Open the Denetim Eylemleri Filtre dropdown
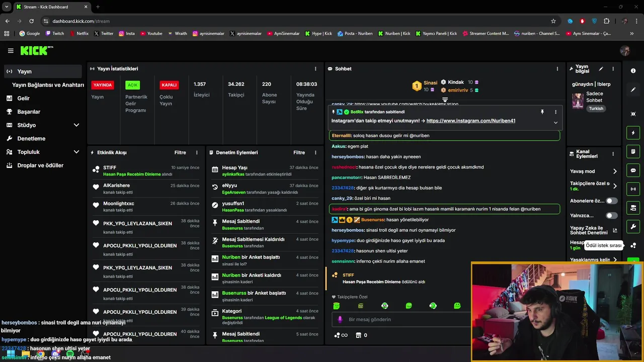The image size is (644, 362). coord(299,152)
